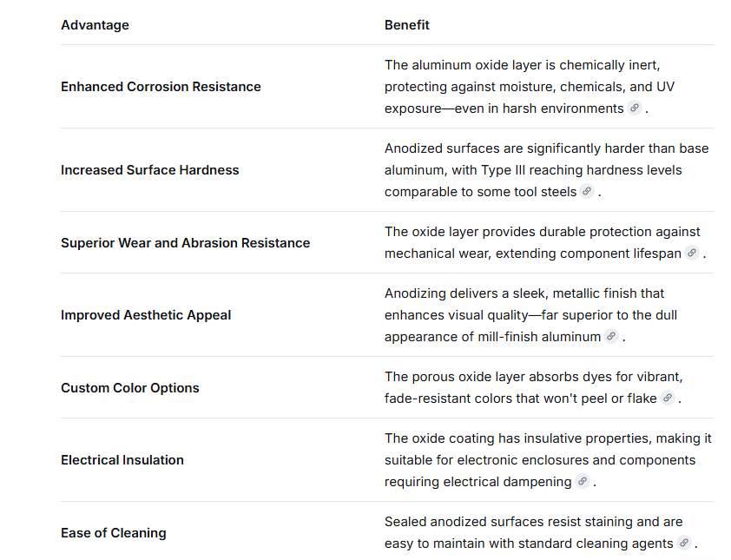
Task: Click the Benefit column header
Action: coord(406,25)
